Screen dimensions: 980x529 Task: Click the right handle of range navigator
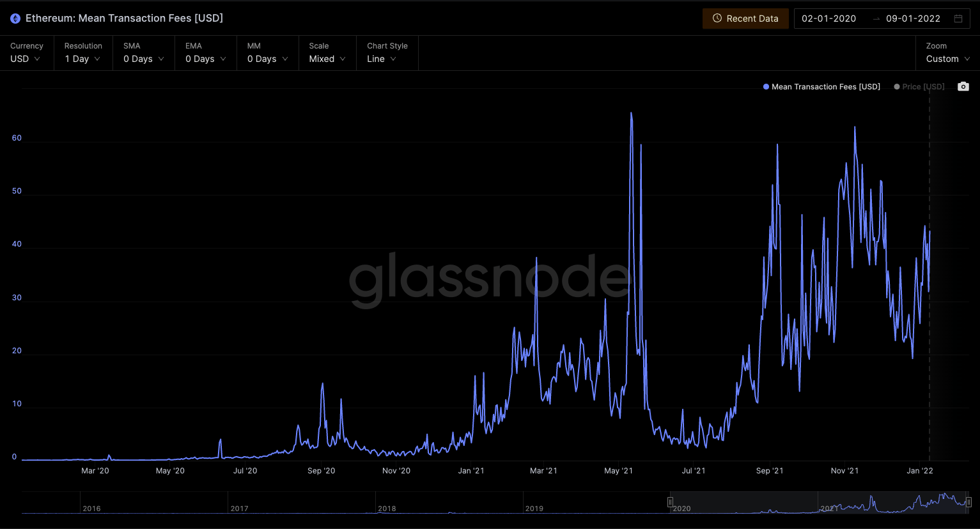968,502
